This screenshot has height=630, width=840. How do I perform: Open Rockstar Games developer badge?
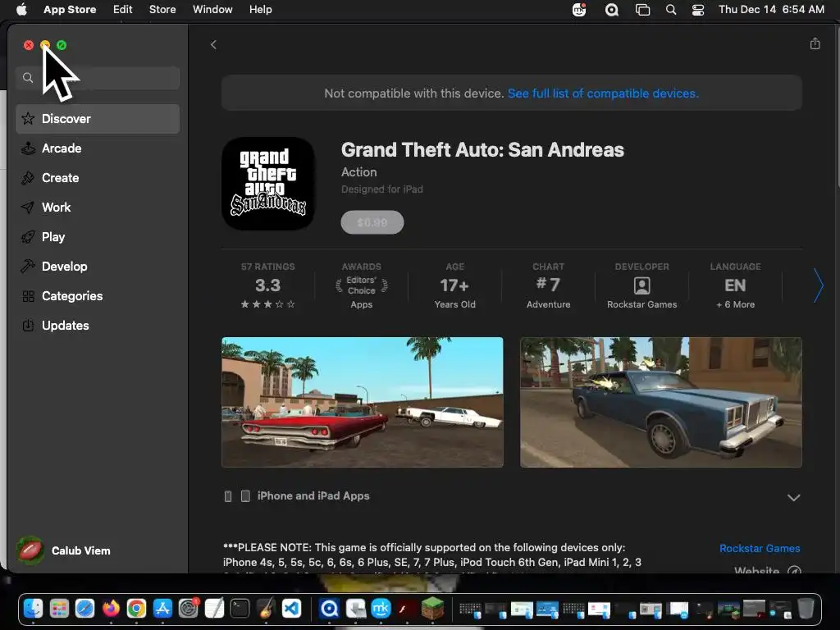coord(641,286)
